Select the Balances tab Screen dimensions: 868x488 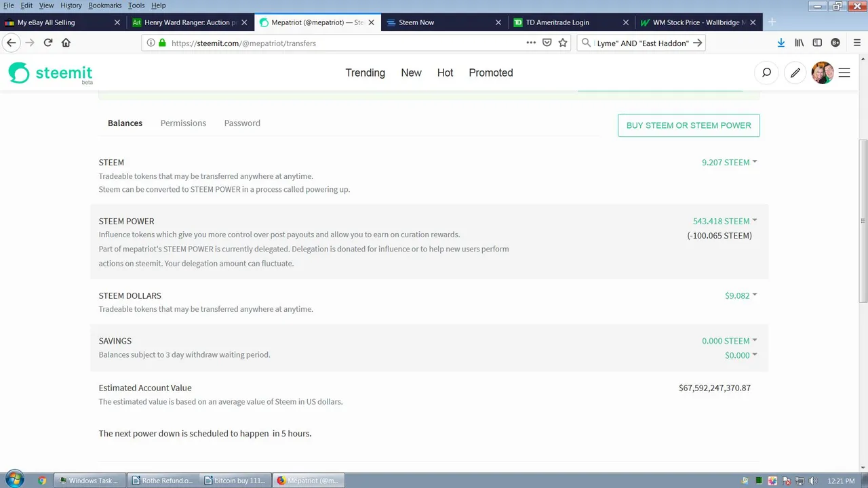(x=125, y=123)
